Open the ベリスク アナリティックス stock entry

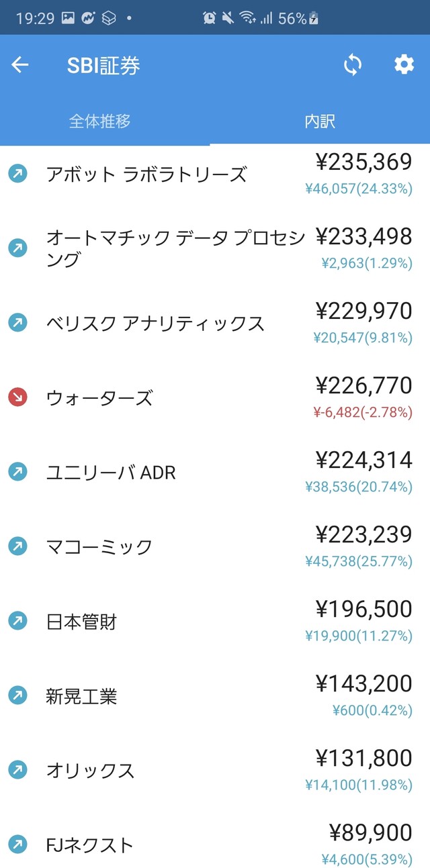pos(155,324)
